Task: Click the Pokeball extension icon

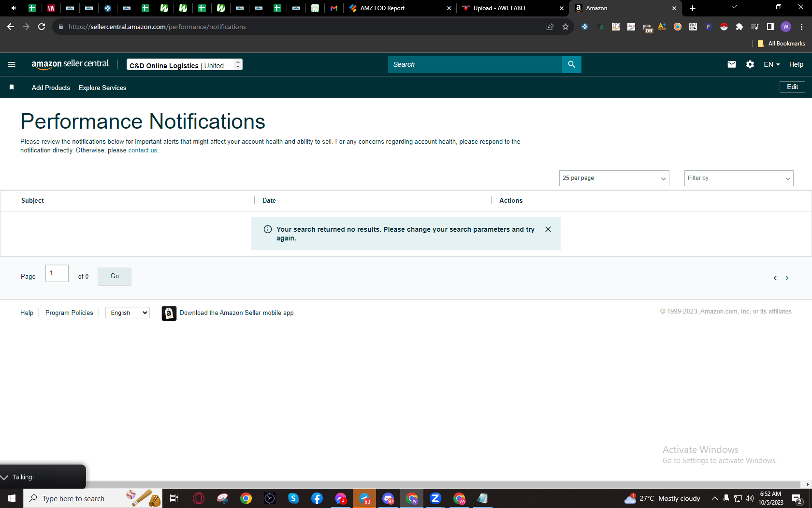Action: click(x=724, y=27)
